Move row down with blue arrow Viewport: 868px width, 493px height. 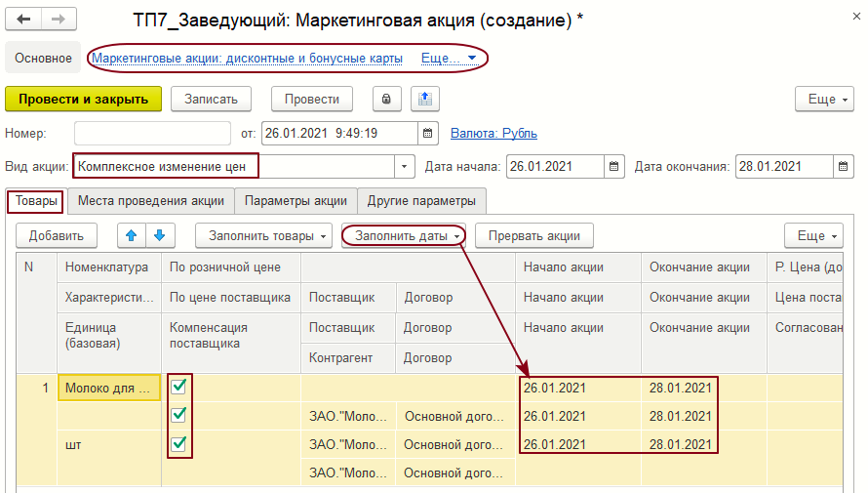(x=159, y=235)
